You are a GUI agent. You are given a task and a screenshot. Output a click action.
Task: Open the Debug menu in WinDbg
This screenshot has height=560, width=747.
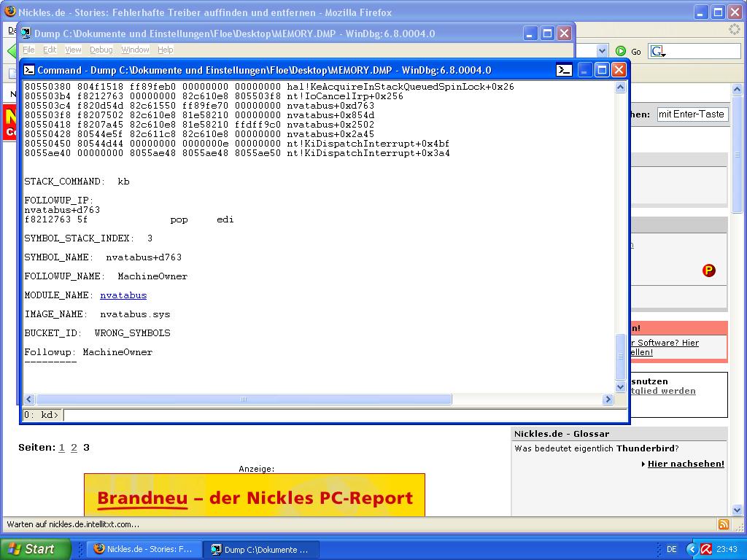coord(101,50)
